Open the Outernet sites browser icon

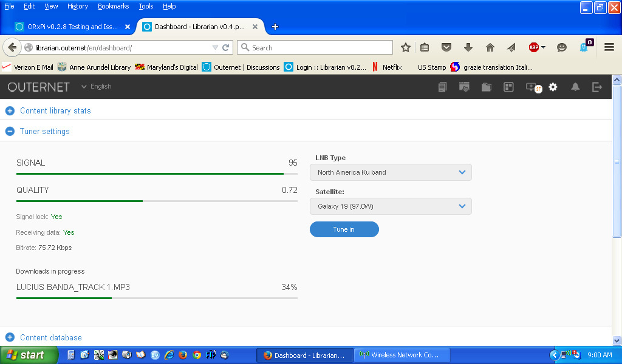(x=464, y=87)
